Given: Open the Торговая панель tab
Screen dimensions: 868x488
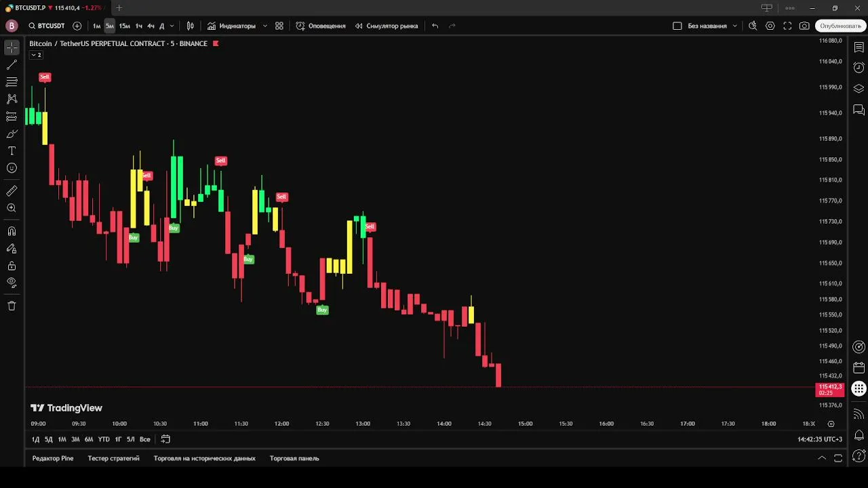Looking at the screenshot, I should [294, 458].
